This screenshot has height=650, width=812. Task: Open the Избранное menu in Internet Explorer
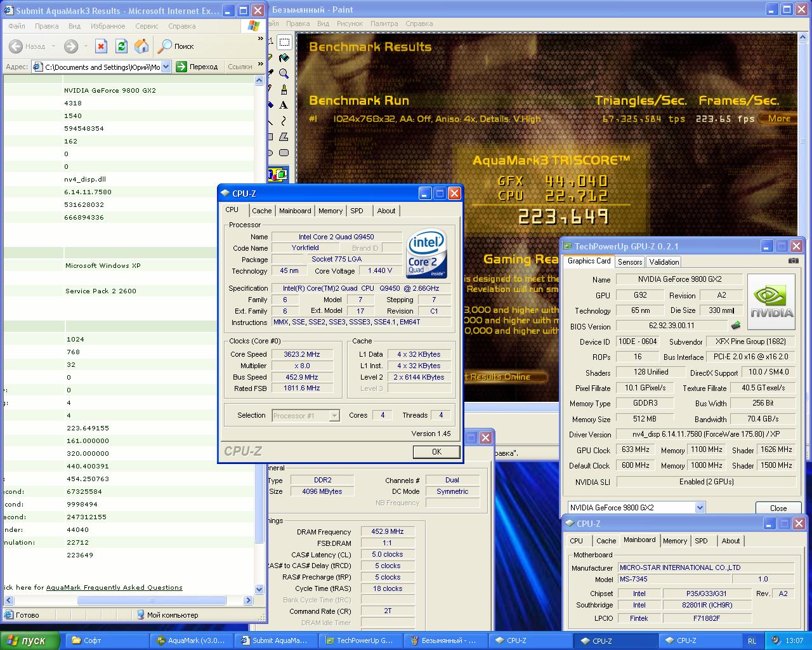click(x=107, y=26)
